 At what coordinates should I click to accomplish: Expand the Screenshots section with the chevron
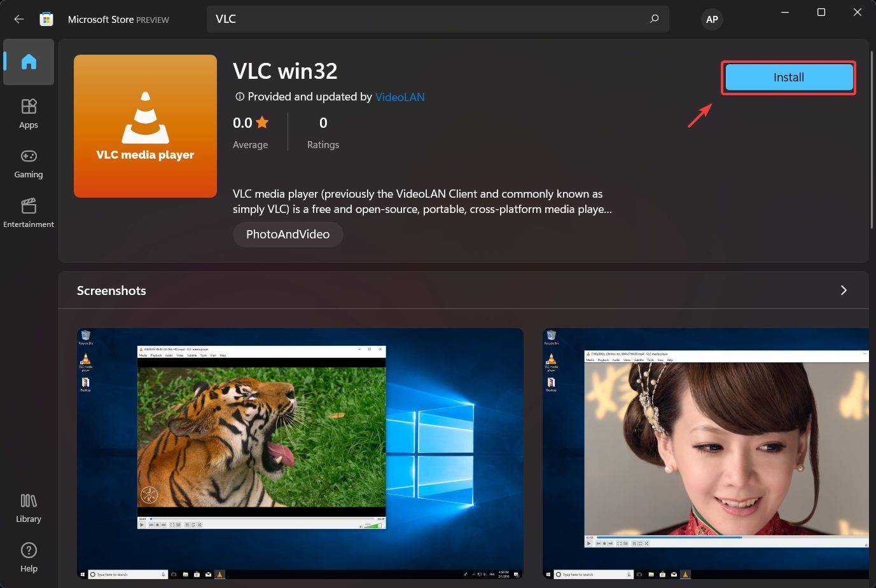click(x=844, y=290)
